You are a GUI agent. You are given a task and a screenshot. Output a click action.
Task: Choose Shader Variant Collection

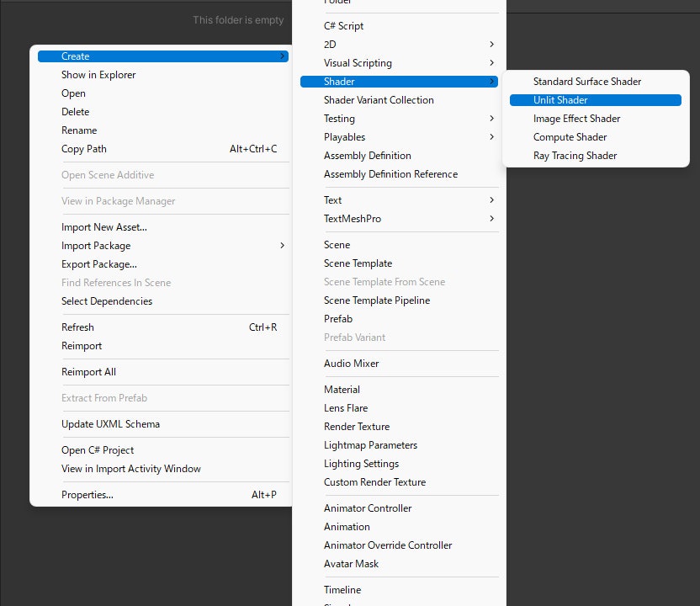pyautogui.click(x=399, y=100)
